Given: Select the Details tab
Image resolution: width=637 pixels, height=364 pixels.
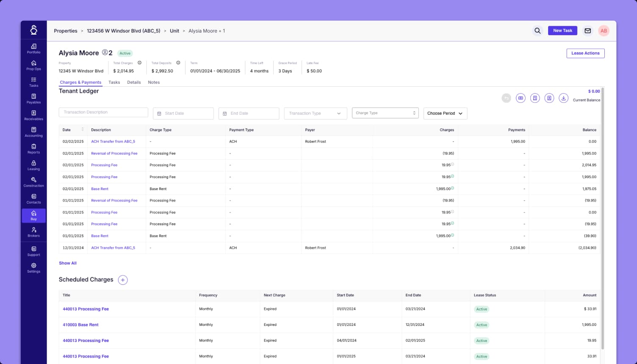Looking at the screenshot, I should click(134, 82).
